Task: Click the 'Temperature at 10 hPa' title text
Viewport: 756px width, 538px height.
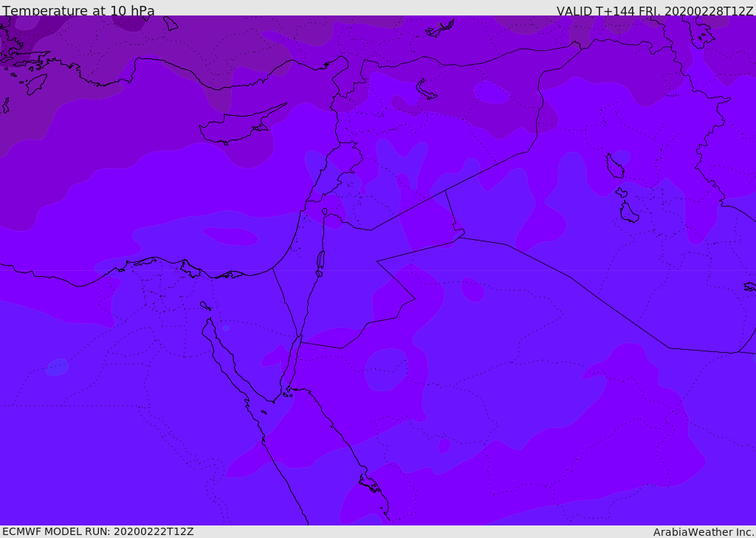Action: coord(78,10)
